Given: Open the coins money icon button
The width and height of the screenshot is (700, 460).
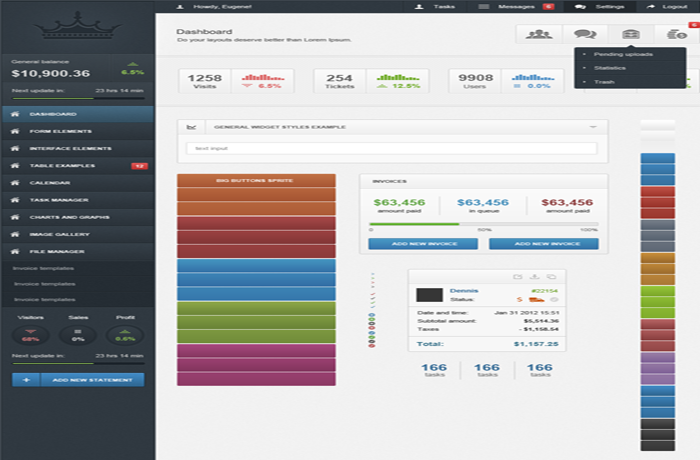Looking at the screenshot, I should point(677,34).
